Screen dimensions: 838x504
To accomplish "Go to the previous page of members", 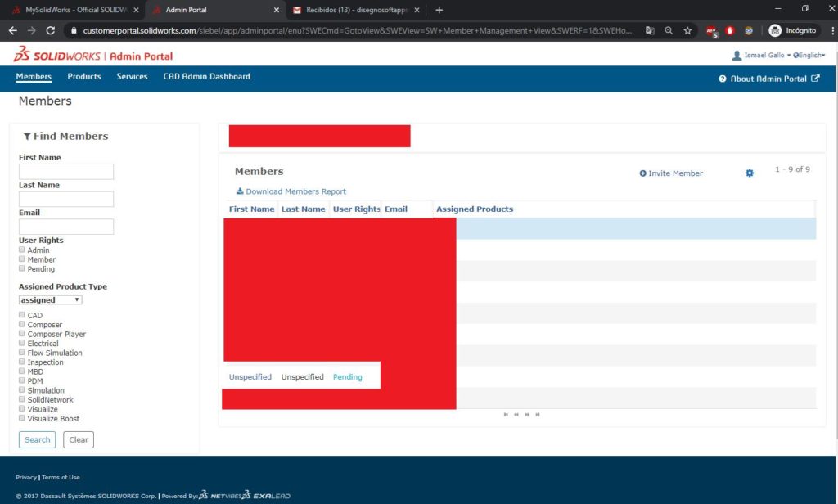I will tap(516, 414).
